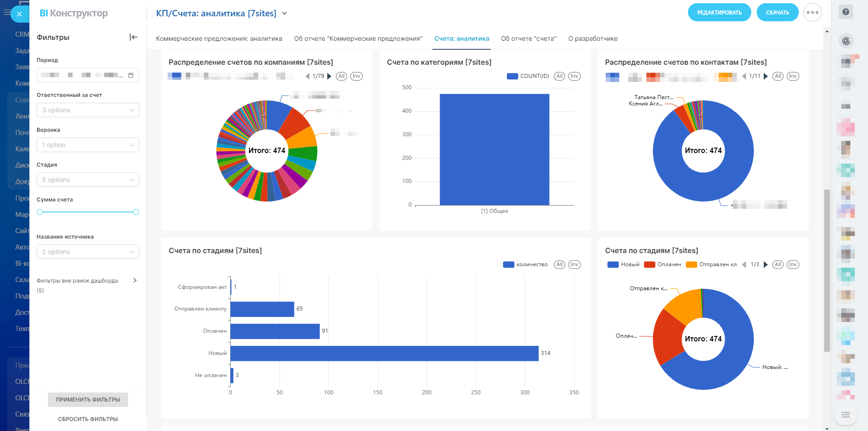Switch to Коммерческие предложения: аналитика tab
The width and height of the screenshot is (868, 431).
(x=219, y=38)
